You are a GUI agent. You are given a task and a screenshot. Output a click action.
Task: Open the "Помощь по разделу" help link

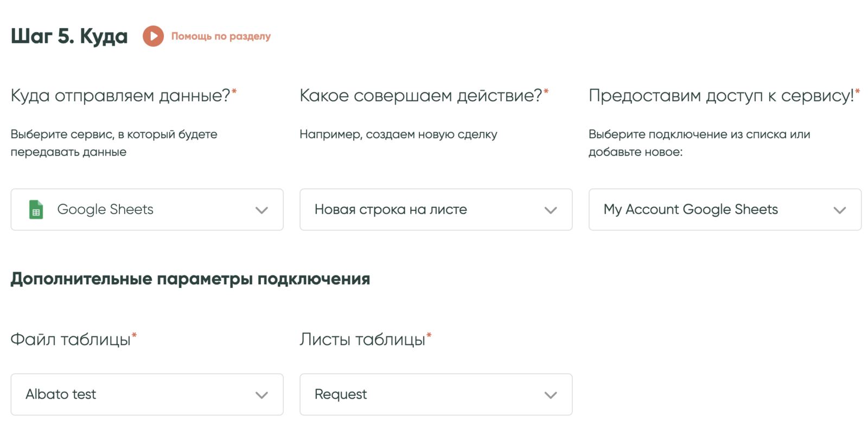[221, 36]
